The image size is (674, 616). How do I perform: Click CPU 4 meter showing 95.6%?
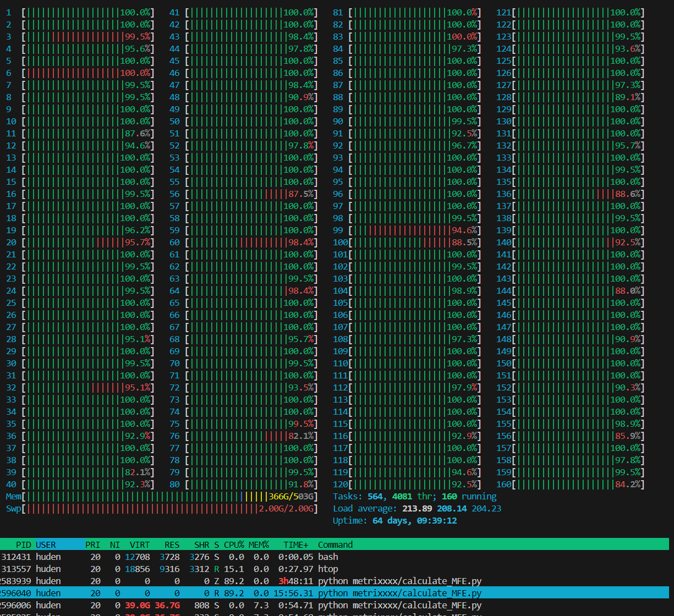(81, 48)
